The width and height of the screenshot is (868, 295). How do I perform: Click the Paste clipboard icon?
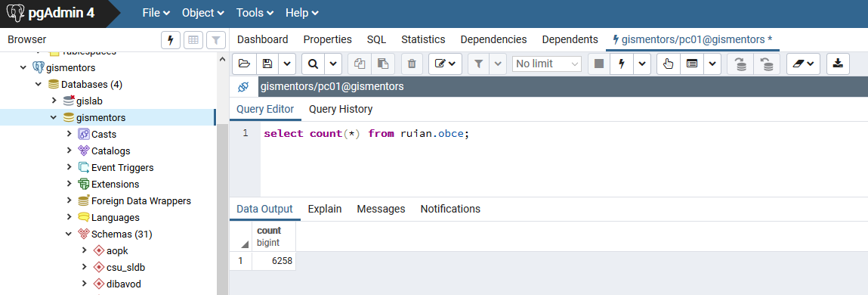382,64
